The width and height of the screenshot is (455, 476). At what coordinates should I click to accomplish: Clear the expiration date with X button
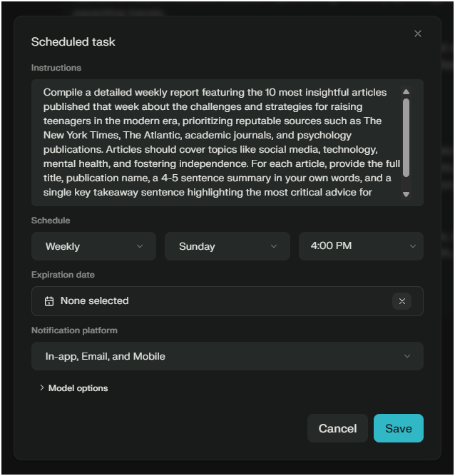click(402, 301)
